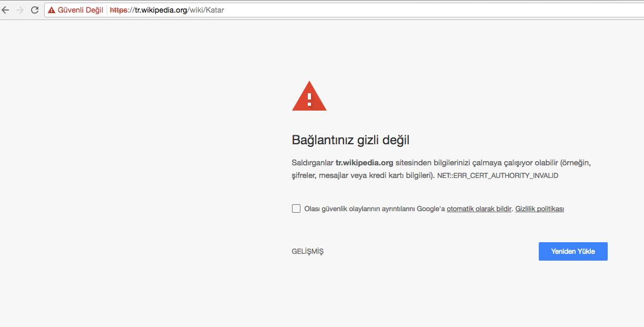Click the exclamation mark inside the warning triangle

click(x=309, y=100)
